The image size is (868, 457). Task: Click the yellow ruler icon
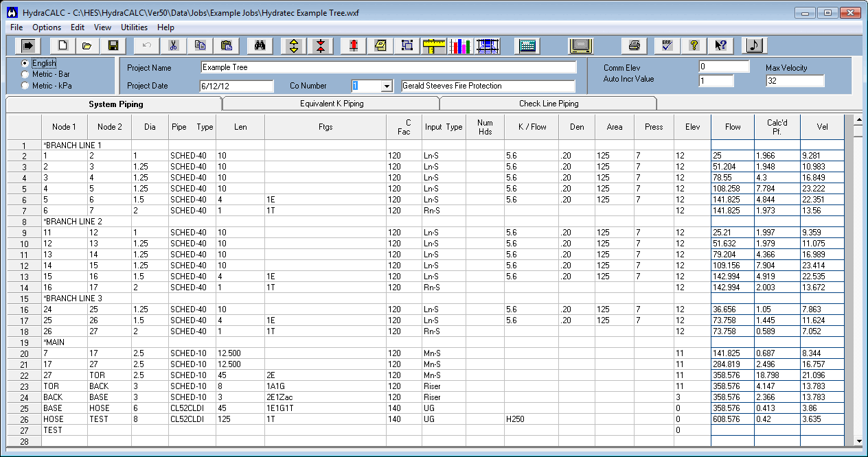(434, 45)
